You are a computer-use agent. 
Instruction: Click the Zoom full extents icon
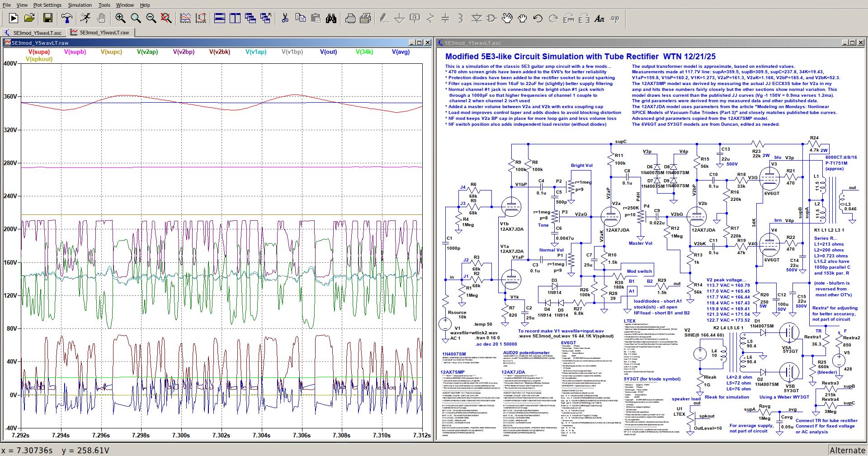[x=166, y=18]
